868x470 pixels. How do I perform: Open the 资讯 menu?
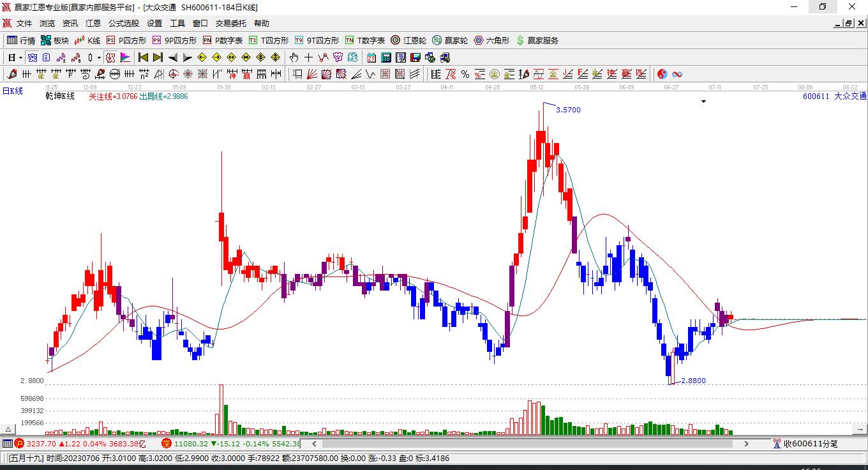[x=70, y=24]
